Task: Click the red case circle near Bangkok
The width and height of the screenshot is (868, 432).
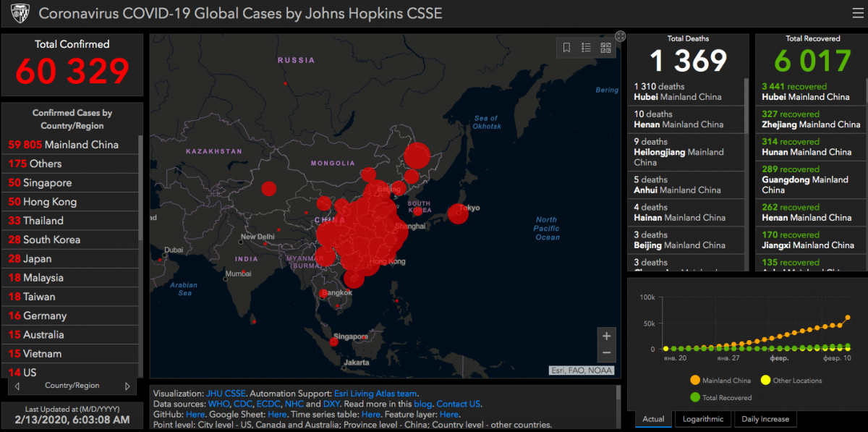Action: (323, 293)
